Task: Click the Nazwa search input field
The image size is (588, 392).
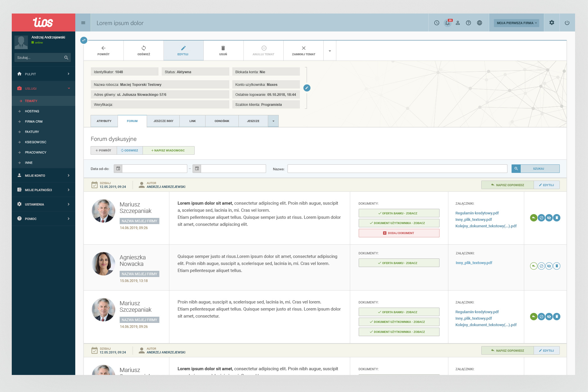Action: (397, 169)
